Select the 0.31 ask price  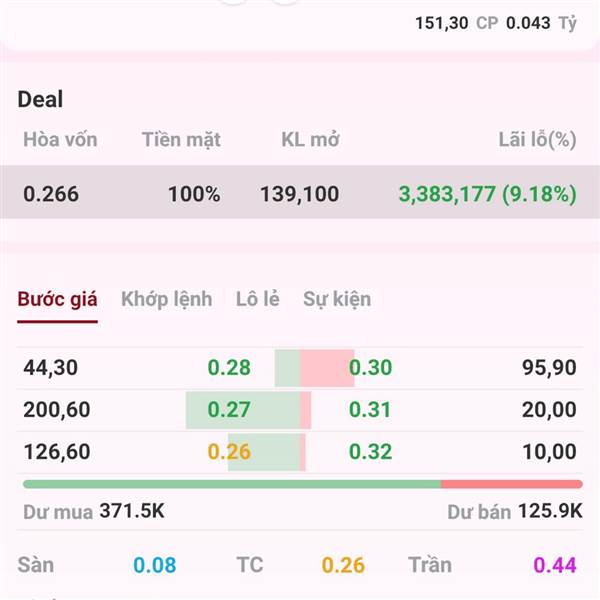click(x=370, y=410)
